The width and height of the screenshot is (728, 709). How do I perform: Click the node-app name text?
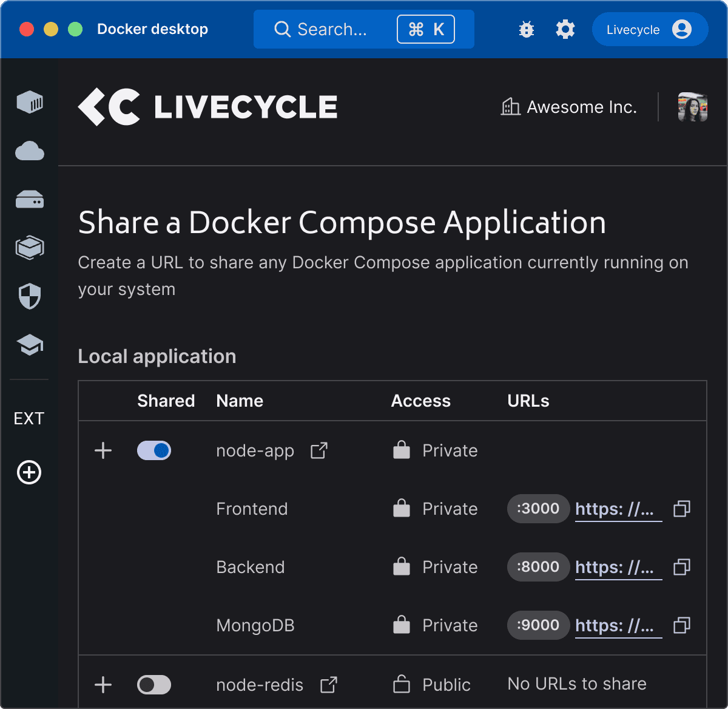(x=255, y=451)
